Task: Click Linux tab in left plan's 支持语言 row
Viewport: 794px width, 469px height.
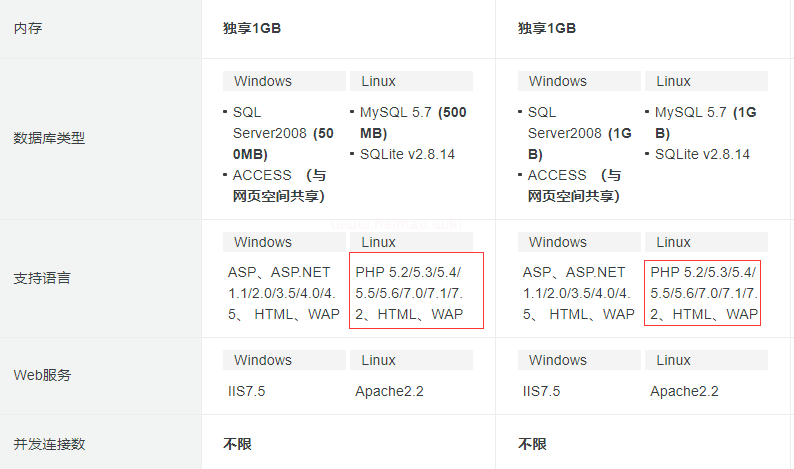Action: [x=410, y=242]
